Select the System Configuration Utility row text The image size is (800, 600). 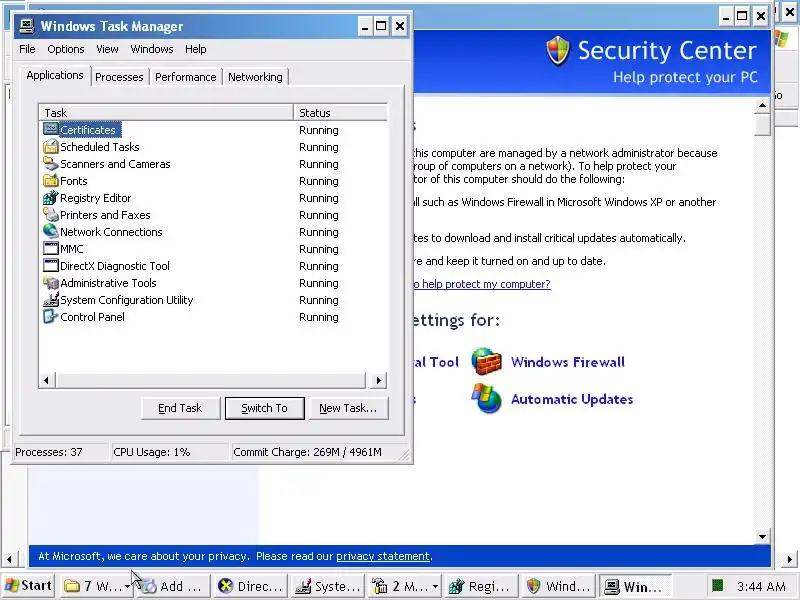(127, 300)
